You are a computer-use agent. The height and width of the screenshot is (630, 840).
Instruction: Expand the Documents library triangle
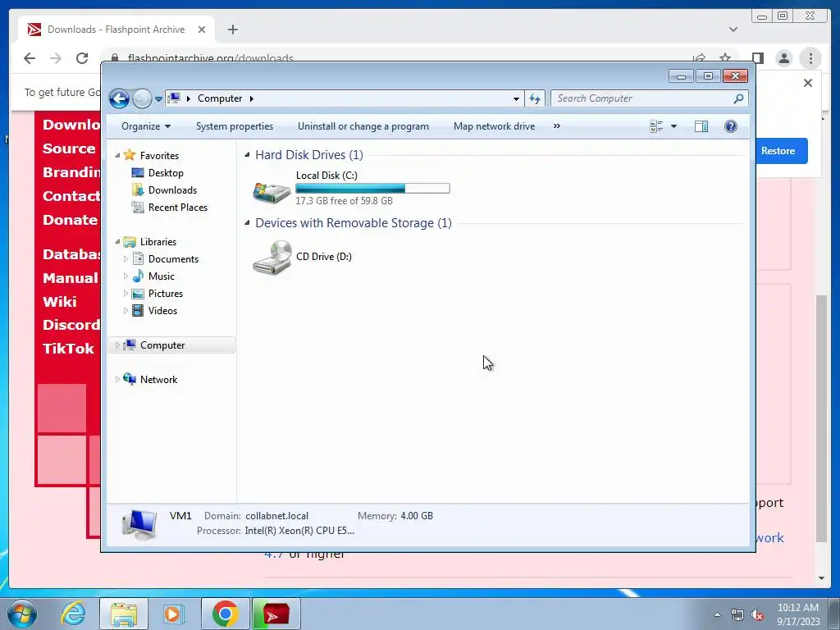[126, 259]
